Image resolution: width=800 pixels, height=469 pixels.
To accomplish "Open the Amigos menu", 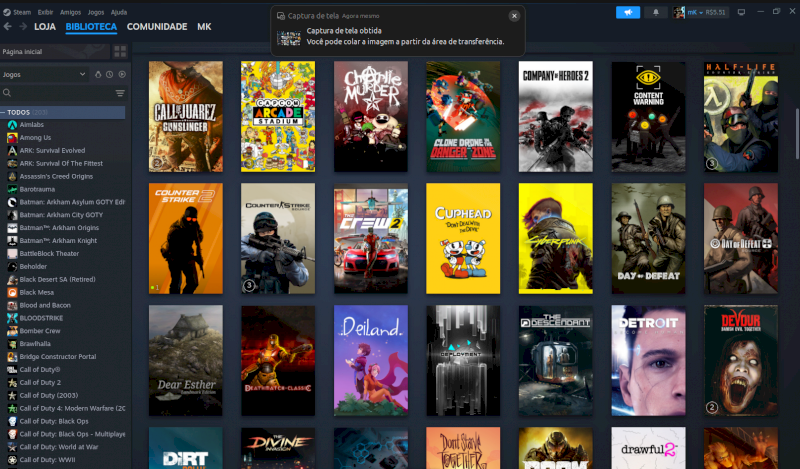I will [69, 12].
